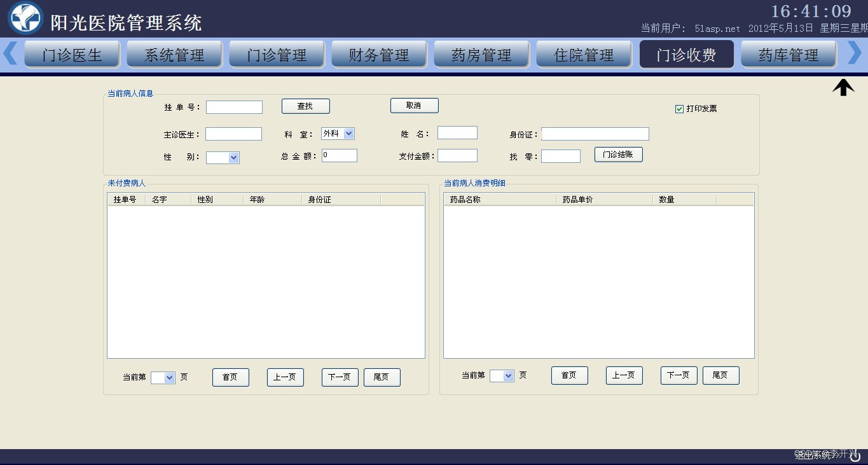Switch to the 药房管理 tab
This screenshot has height=465, width=868.
[x=481, y=55]
